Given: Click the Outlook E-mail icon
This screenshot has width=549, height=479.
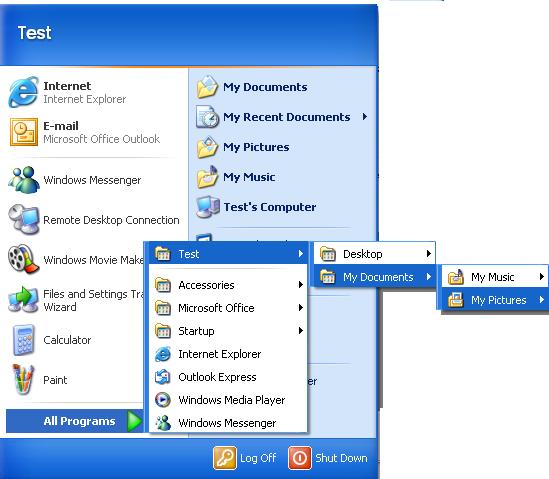Looking at the screenshot, I should [23, 132].
